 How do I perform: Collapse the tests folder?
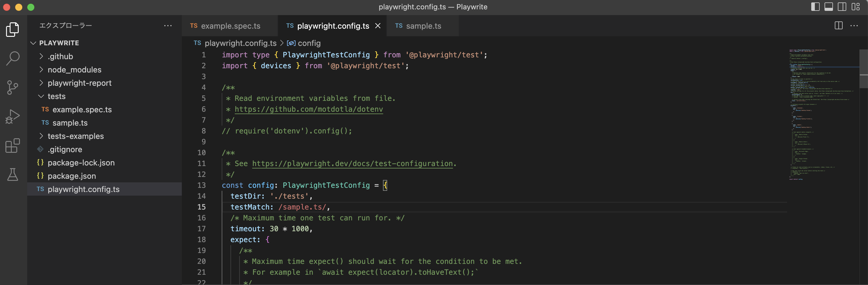click(x=104, y=96)
